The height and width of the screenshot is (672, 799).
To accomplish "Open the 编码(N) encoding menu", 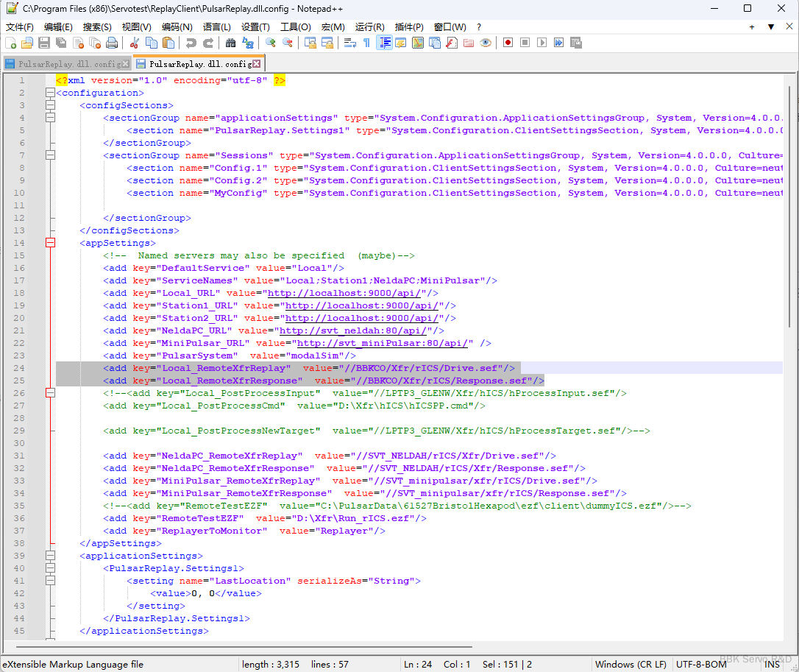I will 177,26.
